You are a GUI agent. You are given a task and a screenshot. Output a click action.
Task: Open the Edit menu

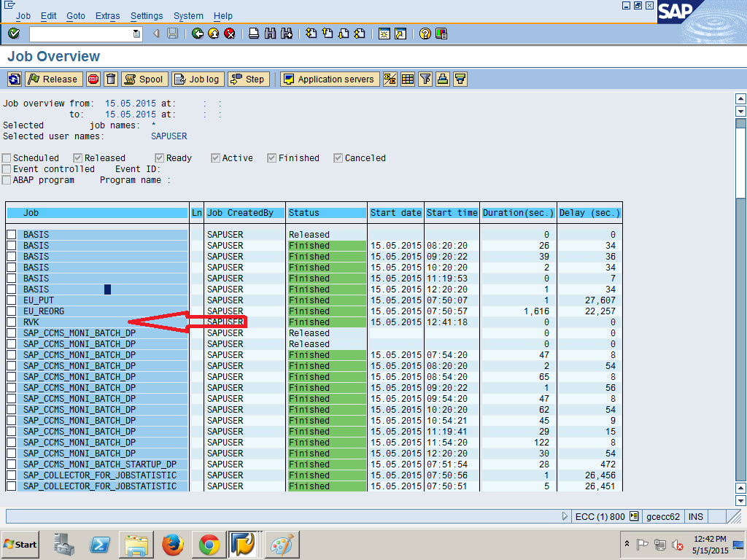pos(48,16)
